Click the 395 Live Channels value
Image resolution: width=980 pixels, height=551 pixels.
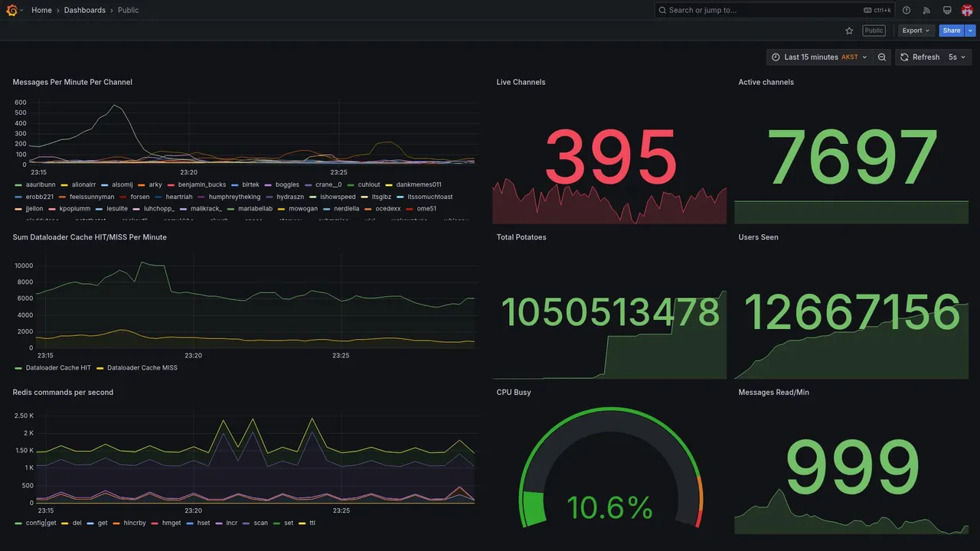(x=611, y=157)
